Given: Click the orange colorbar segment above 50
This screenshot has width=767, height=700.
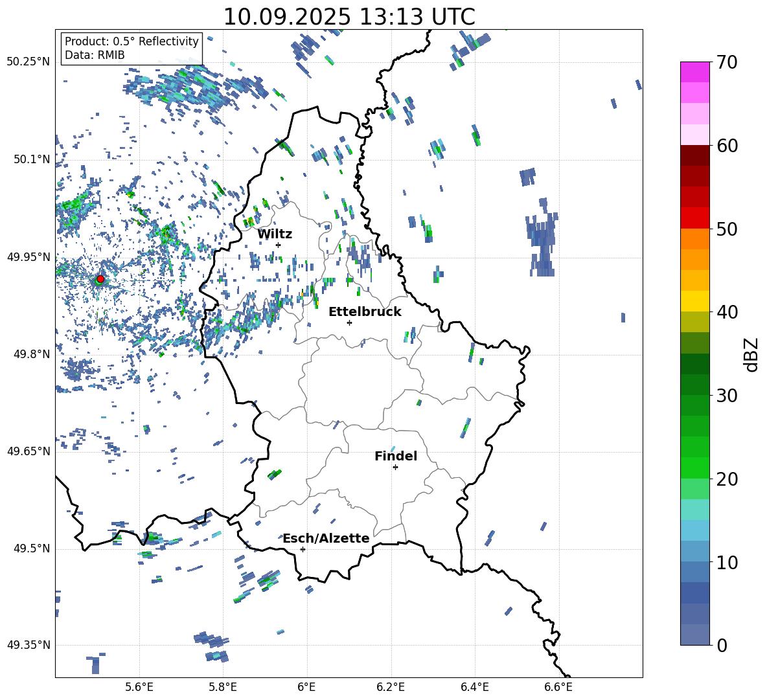Looking at the screenshot, I should [x=694, y=238].
